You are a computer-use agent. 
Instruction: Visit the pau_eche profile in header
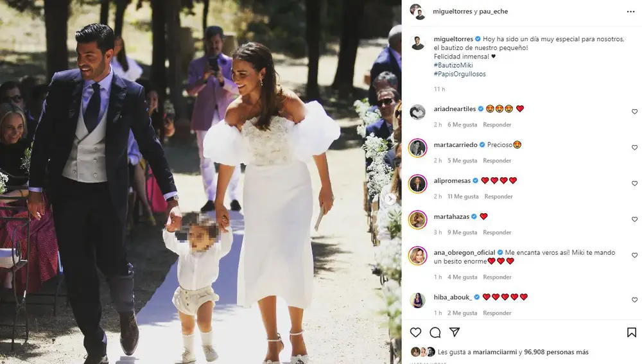[493, 12]
